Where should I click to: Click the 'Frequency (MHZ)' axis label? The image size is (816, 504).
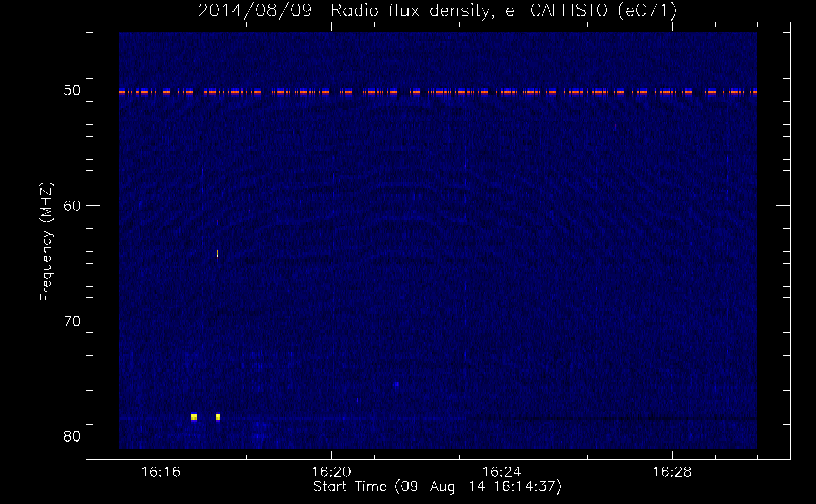46,242
